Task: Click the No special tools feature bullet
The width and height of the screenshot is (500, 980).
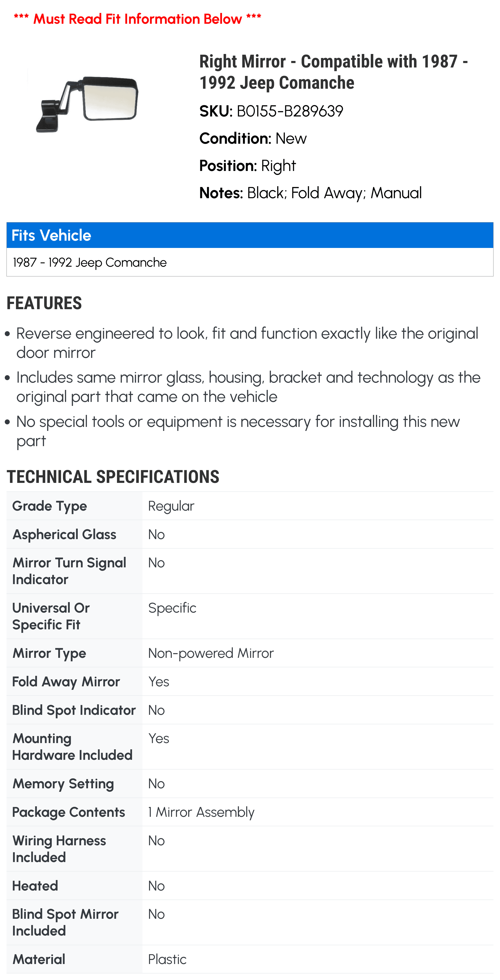Action: point(238,431)
